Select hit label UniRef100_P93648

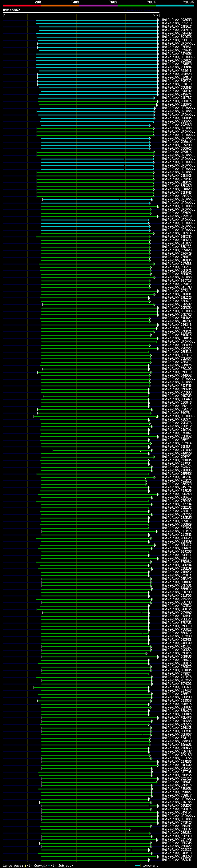click(x=177, y=71)
